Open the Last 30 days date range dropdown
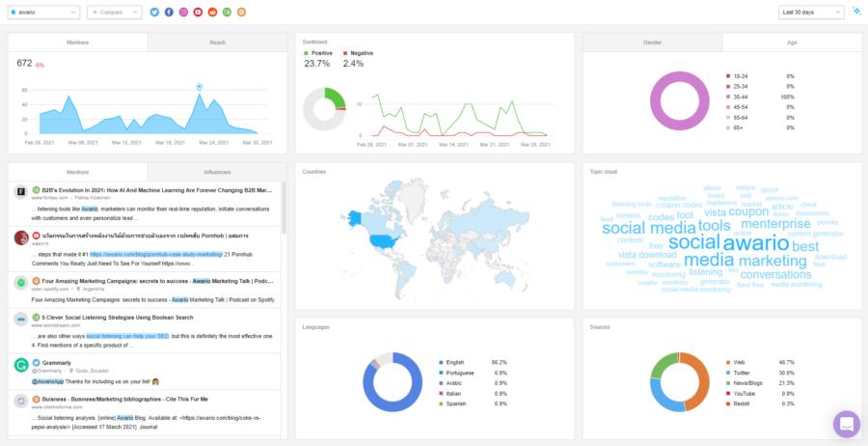The height and width of the screenshot is (446, 868). [x=811, y=13]
